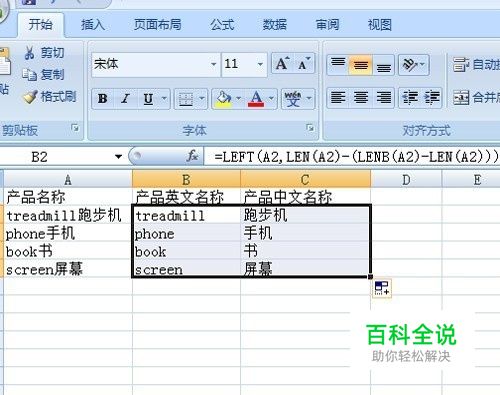500x395 pixels.
Task: Click the formula bar with LEFT formula
Action: pos(352,157)
